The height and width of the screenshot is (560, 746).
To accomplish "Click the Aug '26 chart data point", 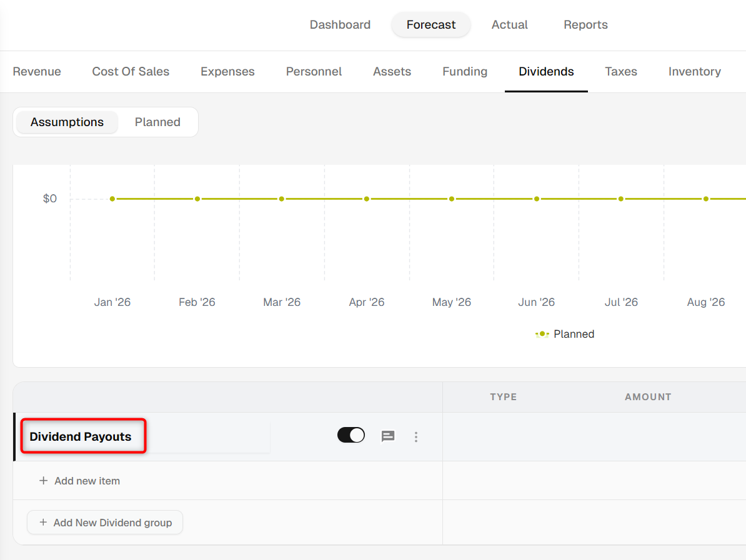I will [x=706, y=199].
